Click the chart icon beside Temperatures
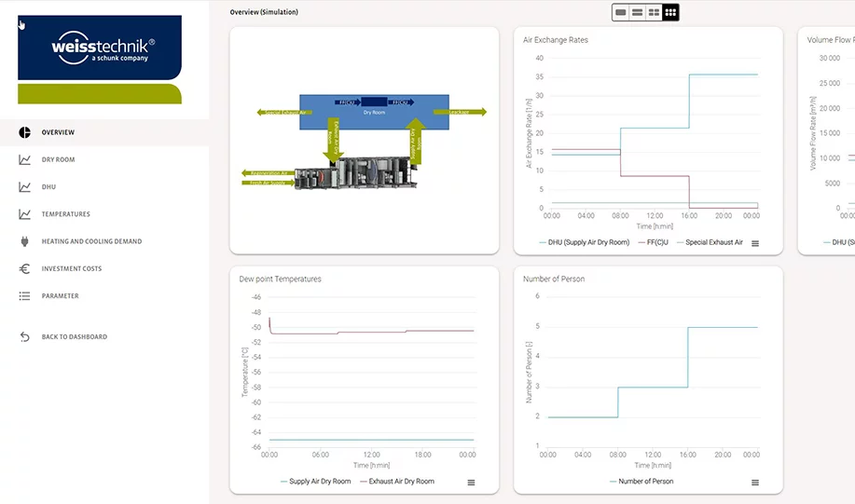The height and width of the screenshot is (504, 855). 25,214
